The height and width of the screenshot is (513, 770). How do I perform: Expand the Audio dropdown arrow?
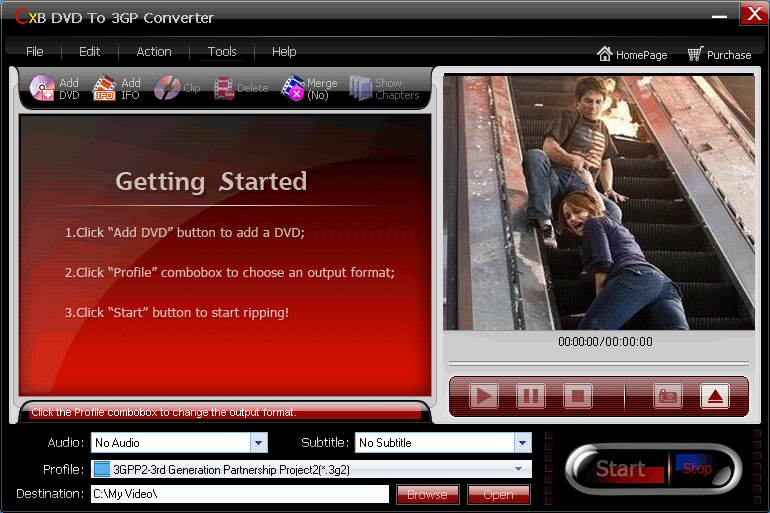[259, 443]
